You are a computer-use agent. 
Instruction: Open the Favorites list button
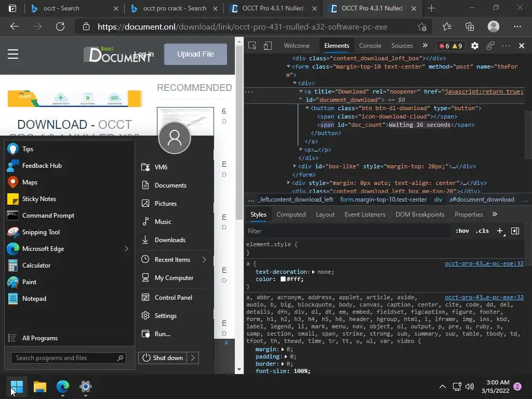tap(446, 26)
